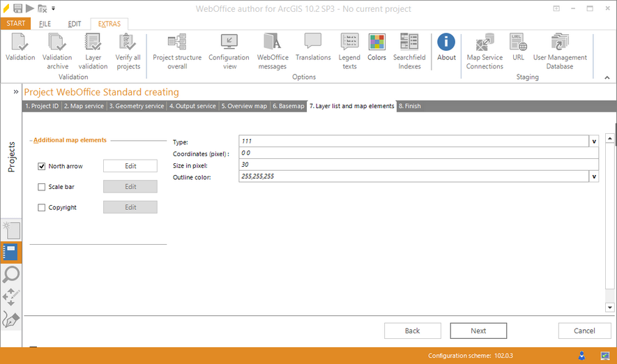Open the Type dropdown arrow

(x=594, y=141)
